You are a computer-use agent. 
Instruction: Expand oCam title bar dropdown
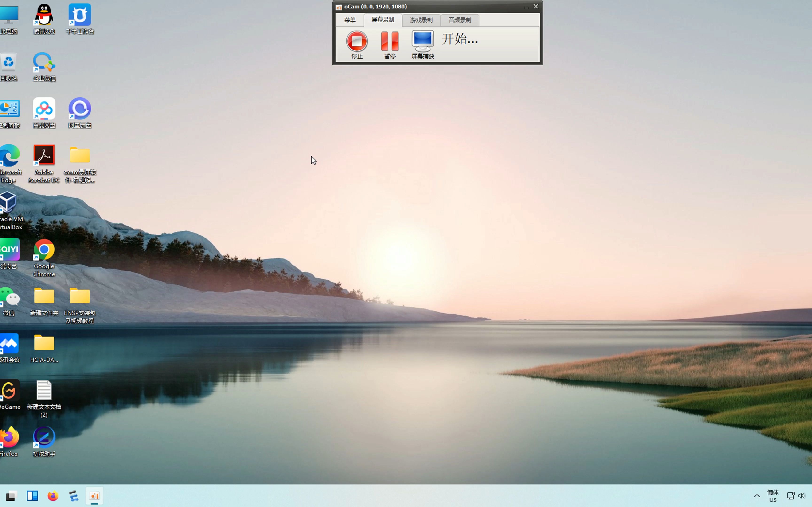339,6
